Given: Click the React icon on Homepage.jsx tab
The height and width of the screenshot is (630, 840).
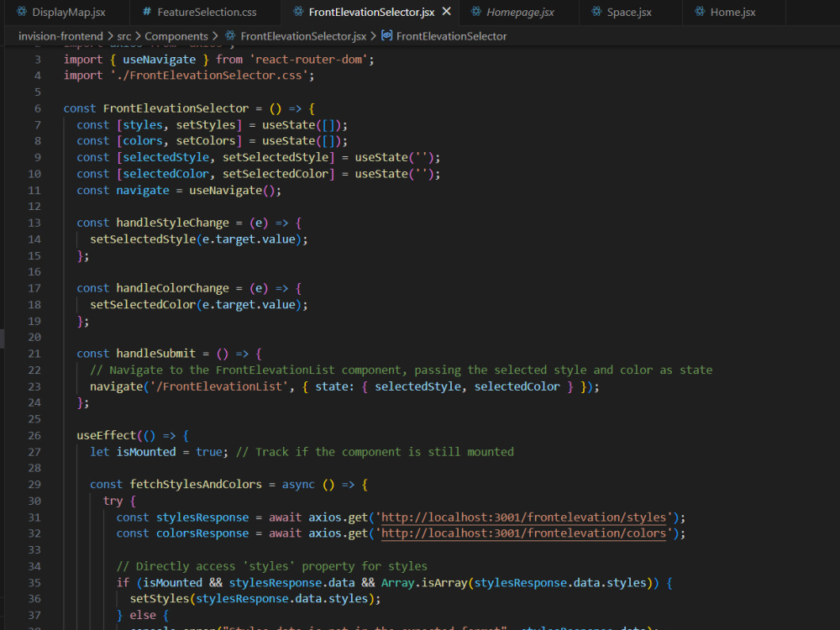Looking at the screenshot, I should 475,11.
